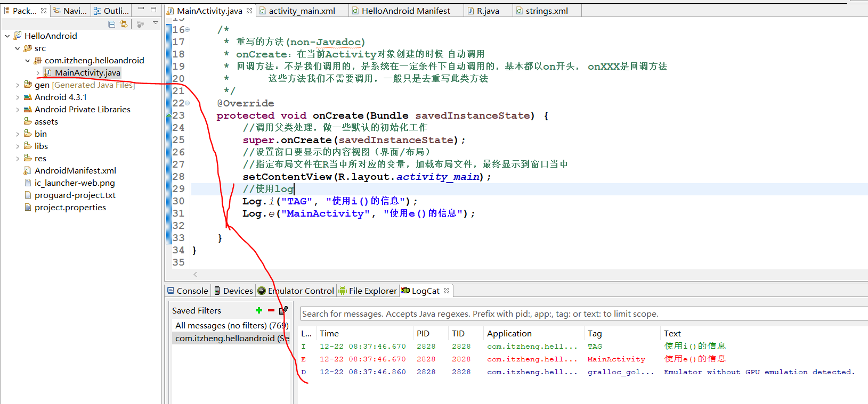Edit the selected LogCat filter

pyautogui.click(x=283, y=310)
